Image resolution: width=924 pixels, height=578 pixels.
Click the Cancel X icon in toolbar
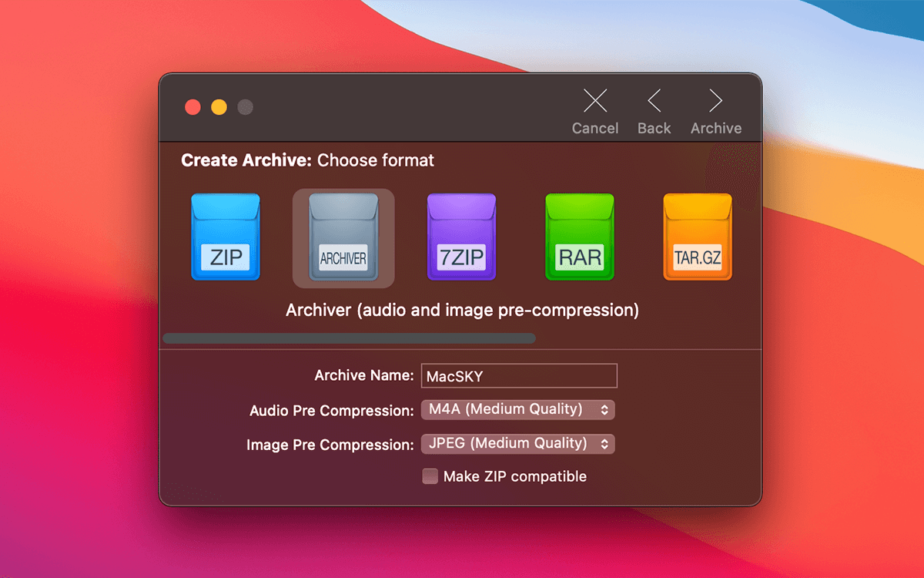pos(595,101)
